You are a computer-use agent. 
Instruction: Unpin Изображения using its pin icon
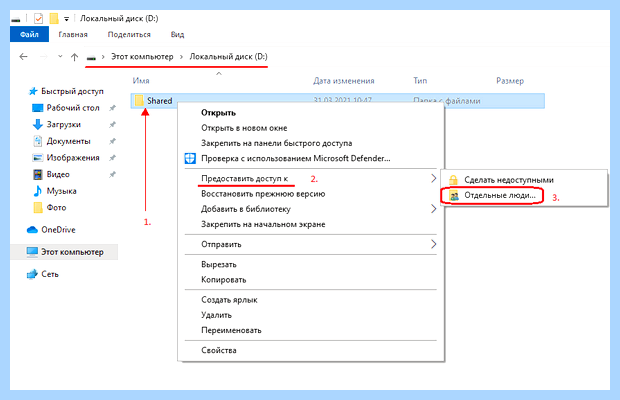point(112,158)
